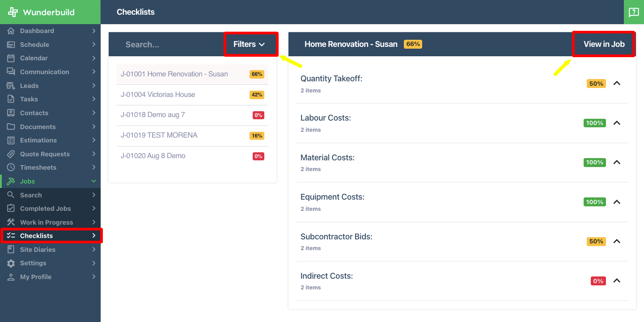Collapse the Labour Costs section chevron
644x322 pixels.
click(x=617, y=123)
